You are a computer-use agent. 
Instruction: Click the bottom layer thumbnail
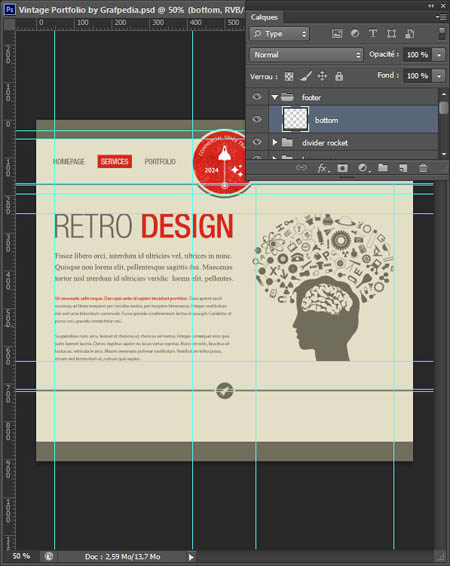[x=295, y=119]
